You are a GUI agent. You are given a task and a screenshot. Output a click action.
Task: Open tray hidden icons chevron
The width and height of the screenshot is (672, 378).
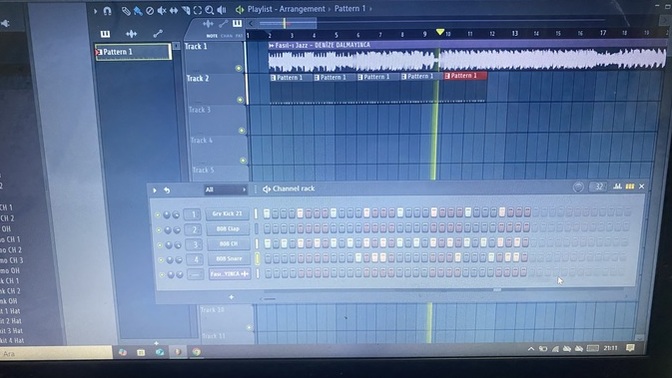[x=531, y=349]
